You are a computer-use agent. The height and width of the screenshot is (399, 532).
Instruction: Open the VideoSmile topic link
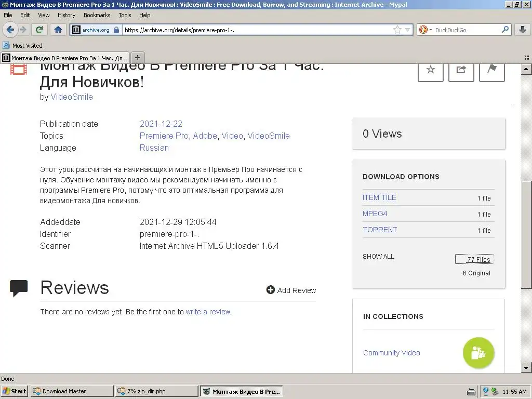(269, 136)
